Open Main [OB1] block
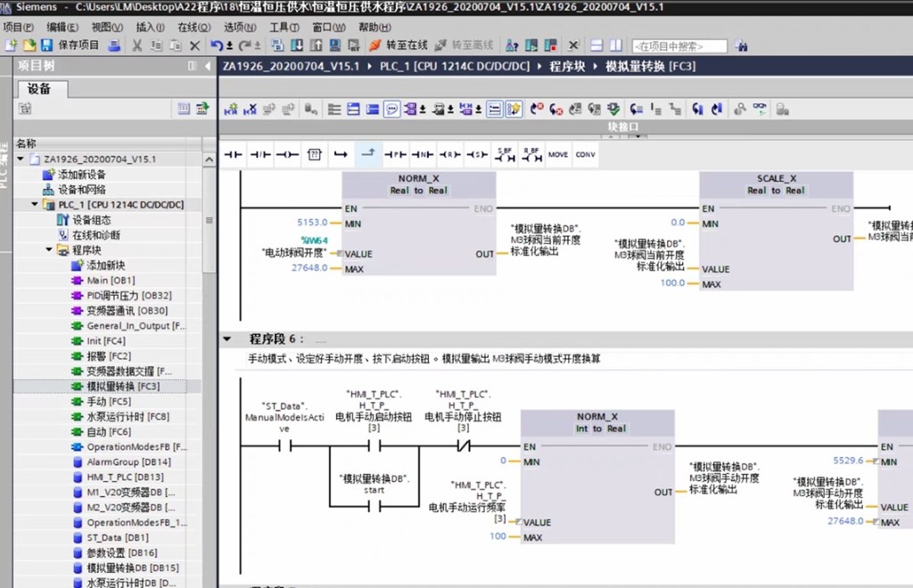913x588 pixels. click(111, 281)
